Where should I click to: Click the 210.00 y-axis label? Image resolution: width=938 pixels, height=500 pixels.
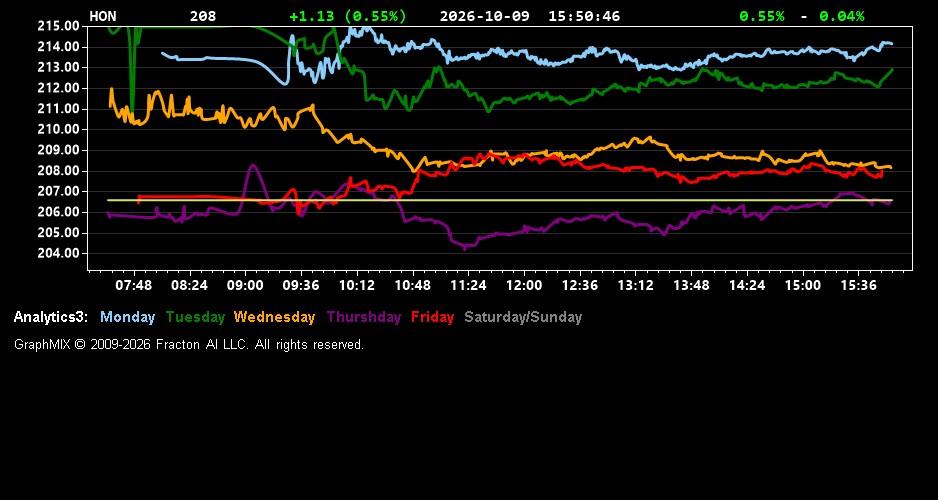(59, 129)
